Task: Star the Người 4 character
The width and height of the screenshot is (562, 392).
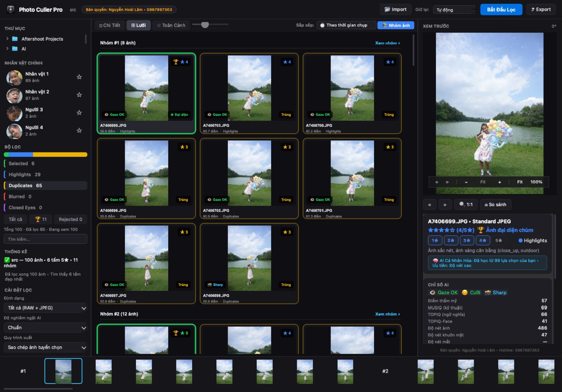Action: tap(79, 131)
